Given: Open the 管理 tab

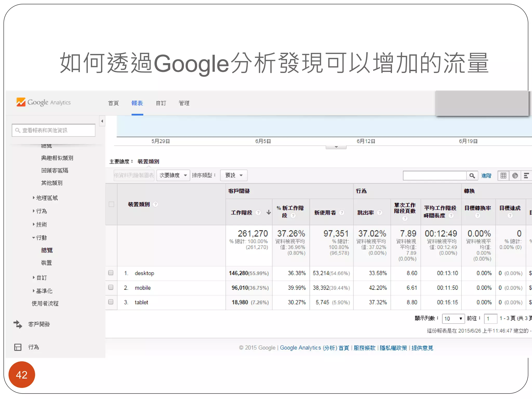Looking at the screenshot, I should coord(184,103).
